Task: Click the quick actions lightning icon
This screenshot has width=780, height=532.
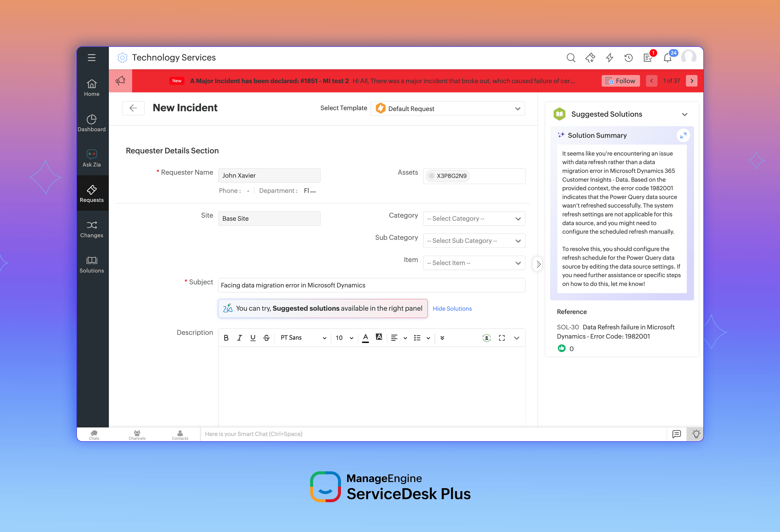Action: 609,58
